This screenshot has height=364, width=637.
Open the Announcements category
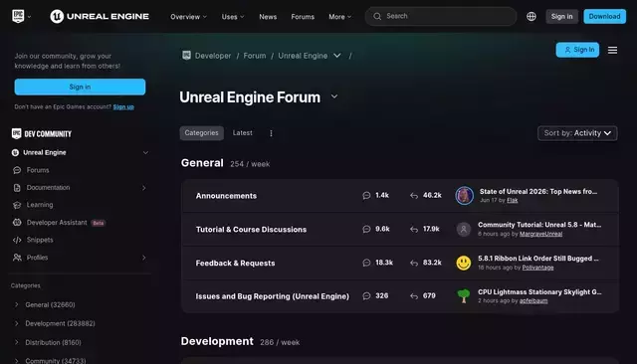click(226, 196)
